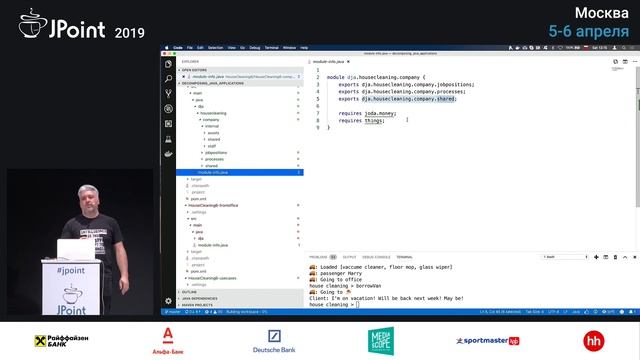The image size is (640, 360).
Task: Open the editor More Actions ellipsis
Action: tap(635, 62)
